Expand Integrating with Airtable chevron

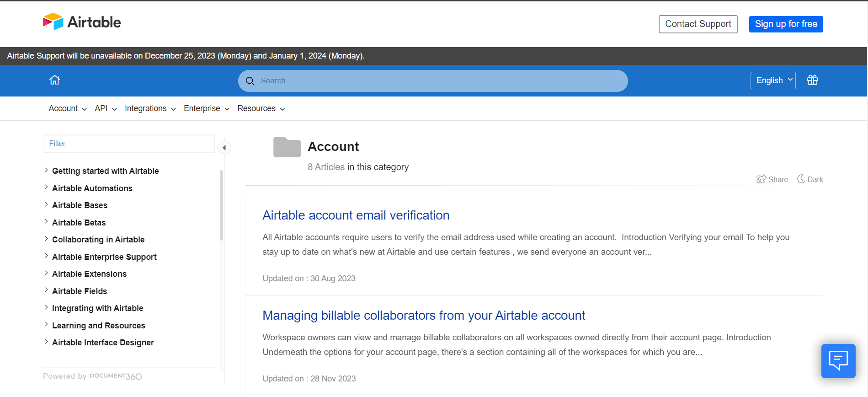(46, 307)
